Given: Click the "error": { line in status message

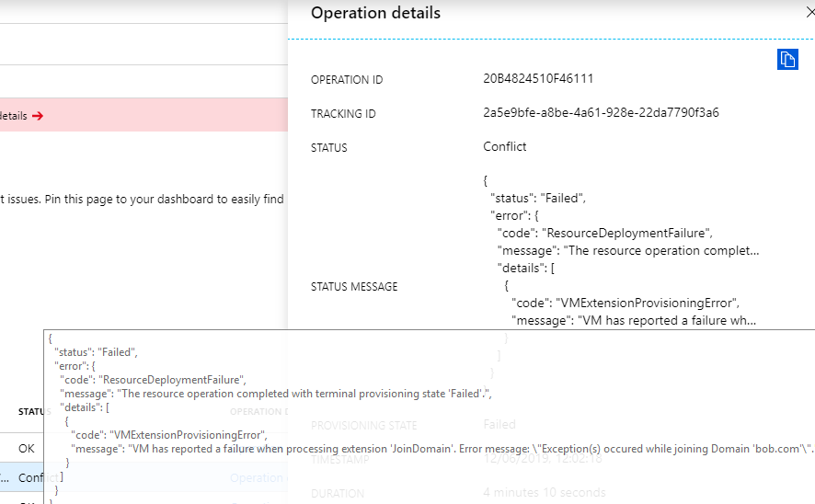Looking at the screenshot, I should (514, 215).
